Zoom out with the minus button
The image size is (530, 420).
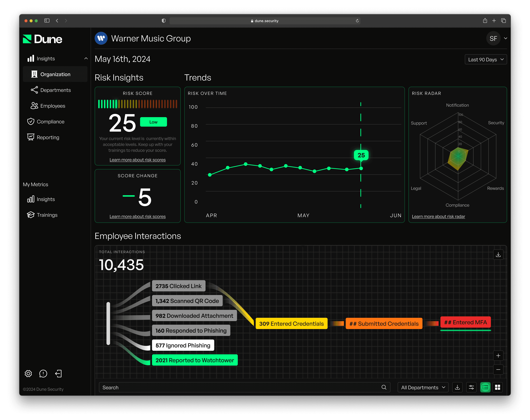pyautogui.click(x=498, y=370)
